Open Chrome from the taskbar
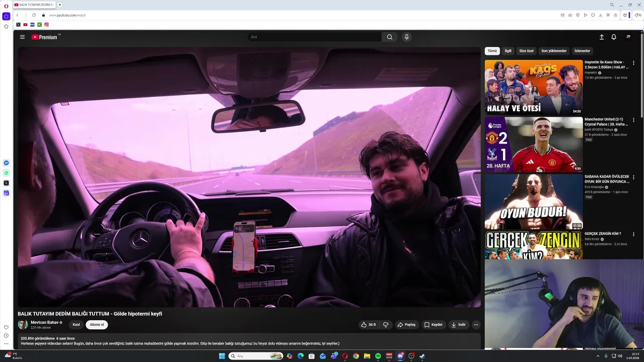 click(356, 356)
